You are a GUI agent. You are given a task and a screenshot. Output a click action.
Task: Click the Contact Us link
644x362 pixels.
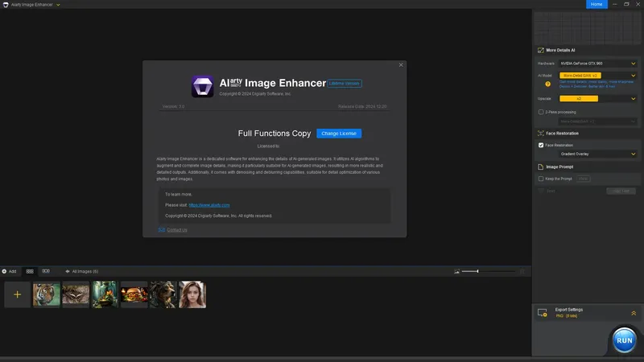click(177, 230)
